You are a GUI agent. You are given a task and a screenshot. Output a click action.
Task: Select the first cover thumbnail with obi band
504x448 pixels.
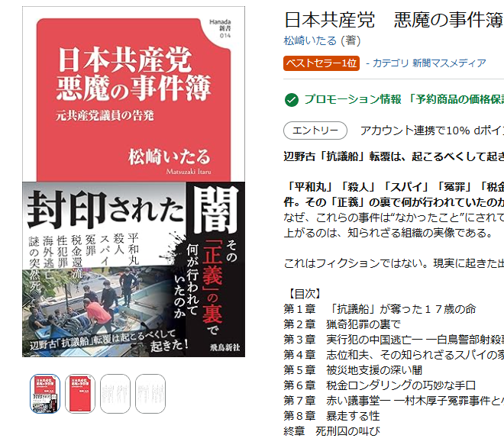45,394
